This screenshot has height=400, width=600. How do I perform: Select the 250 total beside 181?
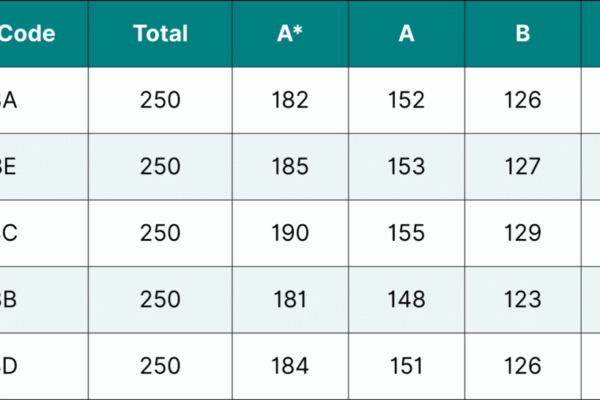[160, 299]
